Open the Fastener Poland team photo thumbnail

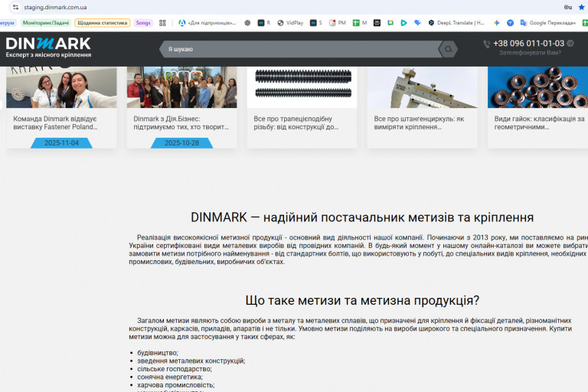tap(61, 87)
